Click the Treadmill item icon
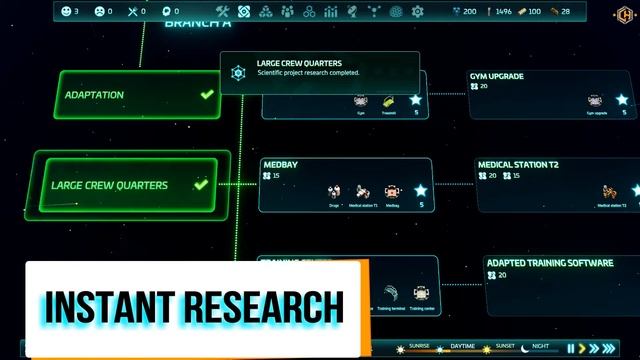This screenshot has height=360, width=640. [x=389, y=101]
